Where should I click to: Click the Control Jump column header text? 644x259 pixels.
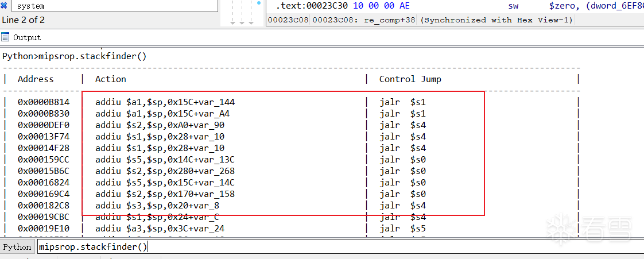tap(410, 79)
